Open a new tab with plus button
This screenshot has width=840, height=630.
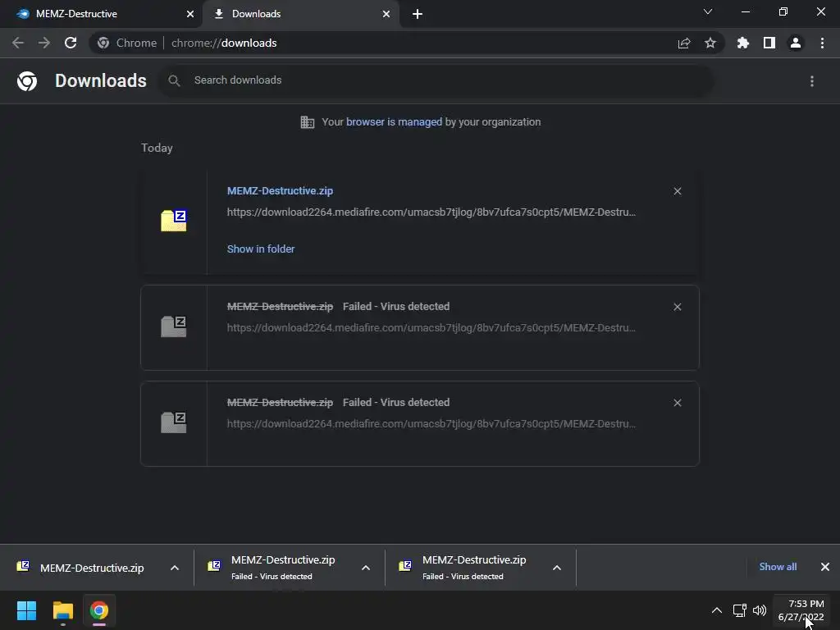click(418, 14)
